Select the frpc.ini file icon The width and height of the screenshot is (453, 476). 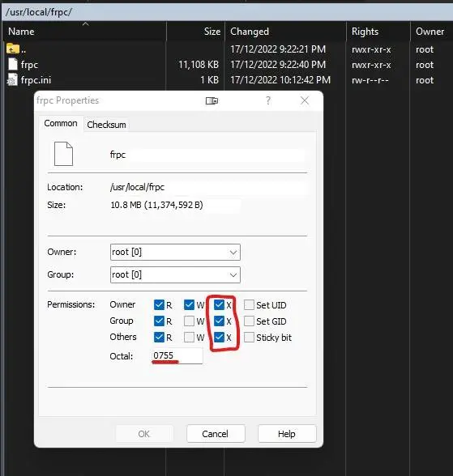click(12, 80)
